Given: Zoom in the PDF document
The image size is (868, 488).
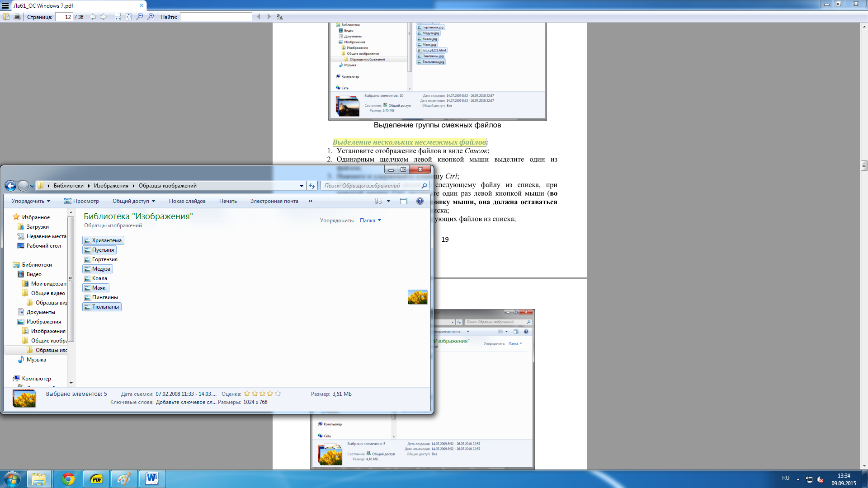Looking at the screenshot, I should click(151, 17).
